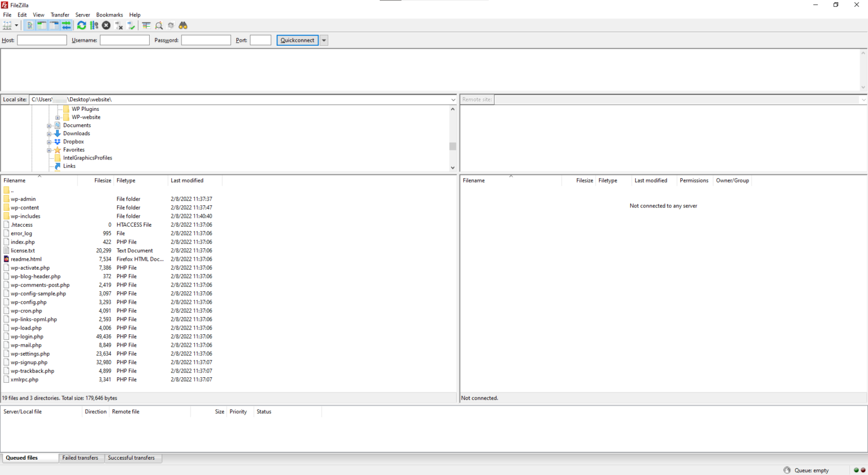The image size is (868, 475).
Task: Click the Quickconnect button
Action: 297,40
